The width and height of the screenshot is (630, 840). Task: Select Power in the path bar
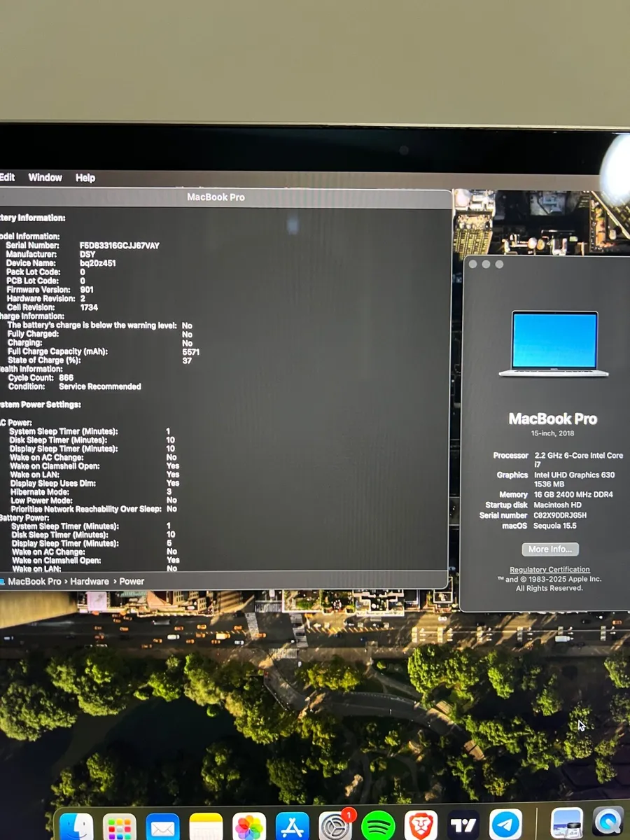132,582
